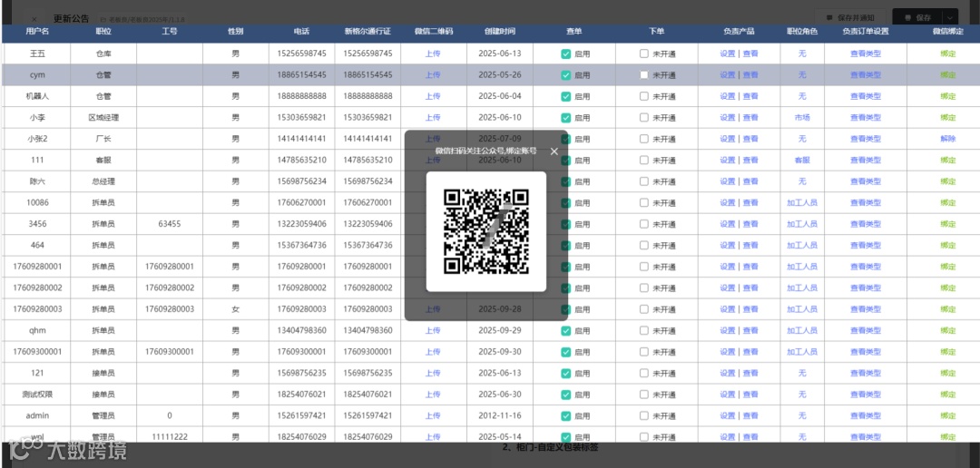Close the 更新公告 panel with the X
Viewport: 980px width, 468px height.
click(x=34, y=19)
